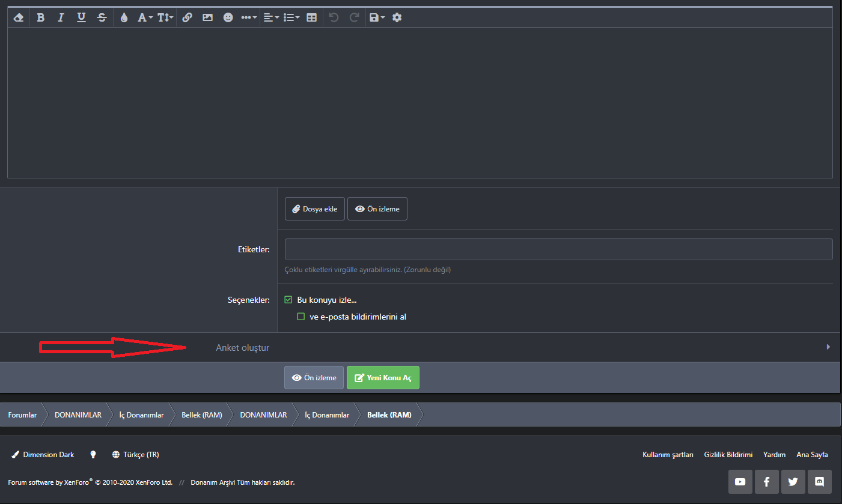
Task: Open the Yardım help link
Action: click(774, 455)
